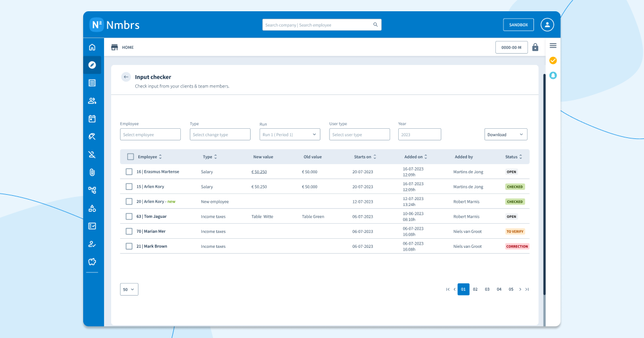Click the Nmbrs logo
Image resolution: width=644 pixels, height=338 pixels.
pos(114,25)
